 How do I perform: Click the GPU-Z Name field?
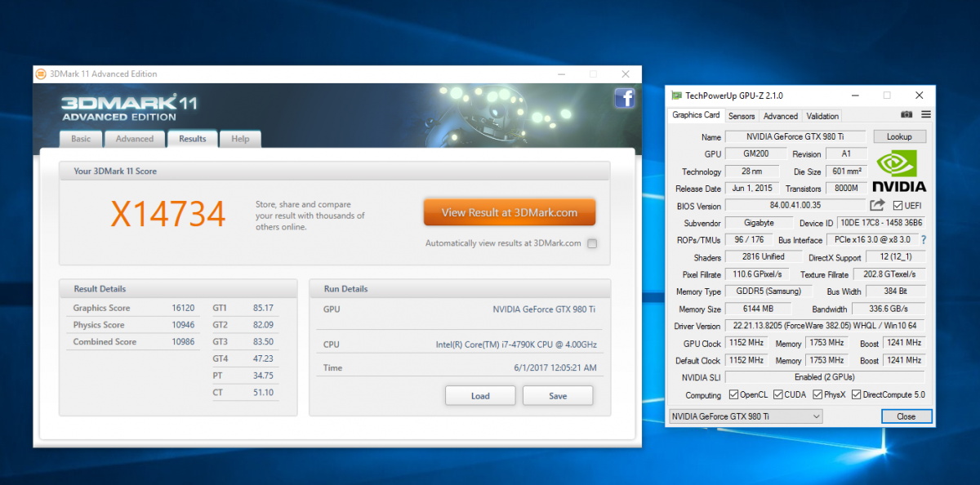[796, 136]
